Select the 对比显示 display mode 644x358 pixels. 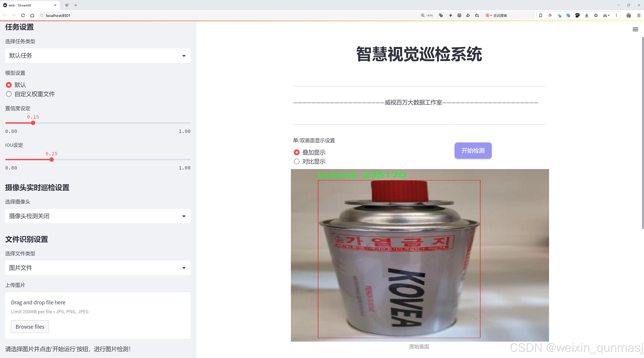(x=297, y=161)
